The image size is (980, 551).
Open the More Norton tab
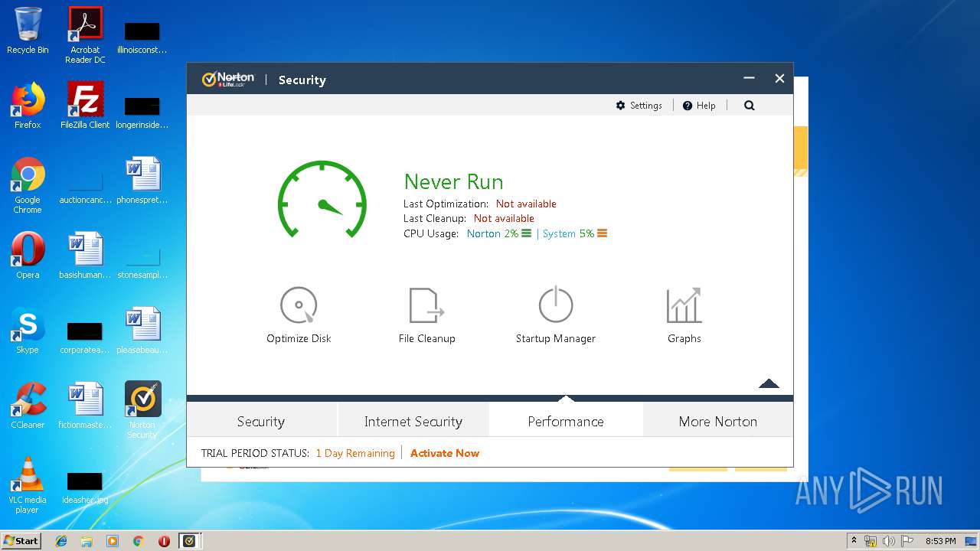coord(718,421)
